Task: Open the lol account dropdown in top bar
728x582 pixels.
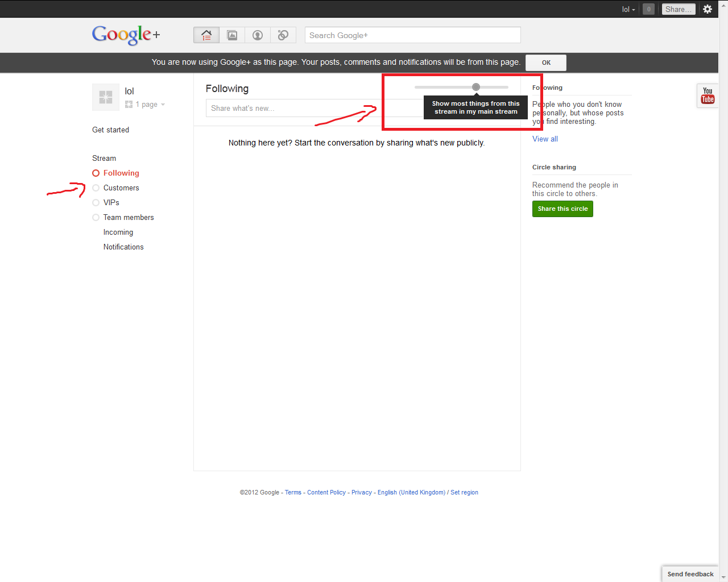Action: click(628, 9)
